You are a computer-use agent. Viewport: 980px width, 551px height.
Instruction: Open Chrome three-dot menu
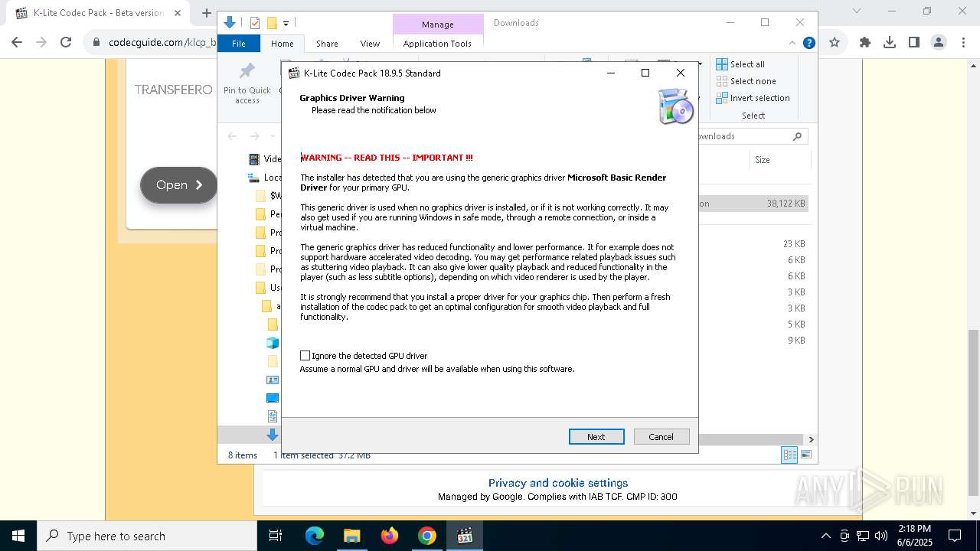click(962, 43)
